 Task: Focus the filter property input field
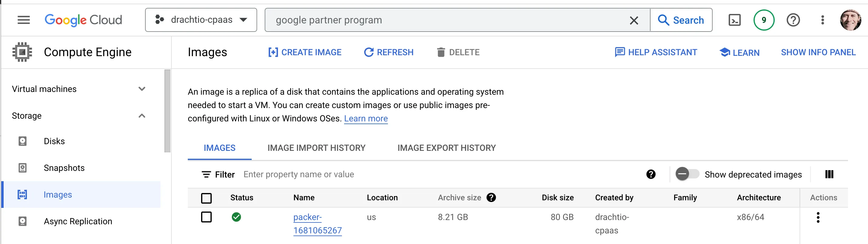438,175
